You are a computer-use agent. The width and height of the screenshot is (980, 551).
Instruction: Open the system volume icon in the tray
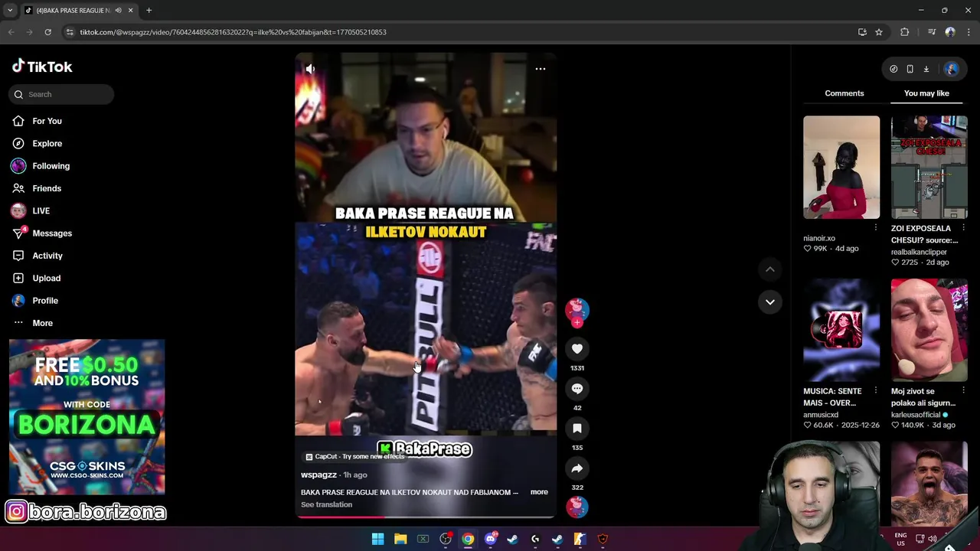coord(932,539)
